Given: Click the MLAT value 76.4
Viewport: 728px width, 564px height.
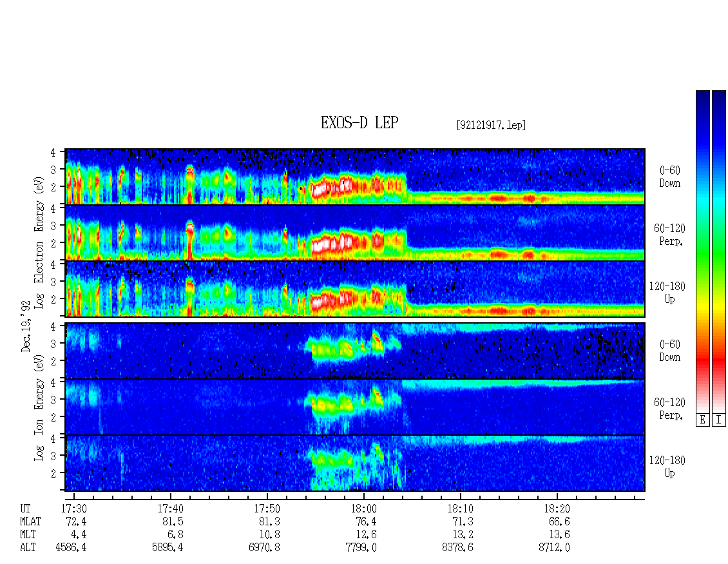Looking at the screenshot, I should point(366,521).
